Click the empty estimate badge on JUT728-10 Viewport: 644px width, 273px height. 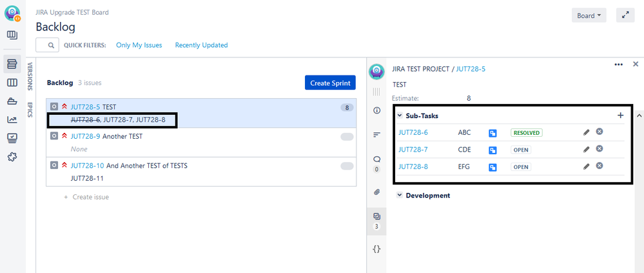coord(347,166)
